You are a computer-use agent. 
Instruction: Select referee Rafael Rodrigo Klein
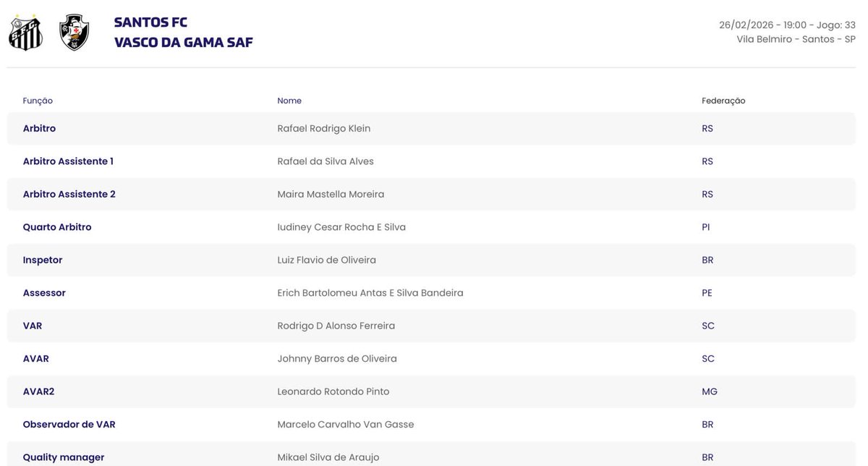[323, 128]
